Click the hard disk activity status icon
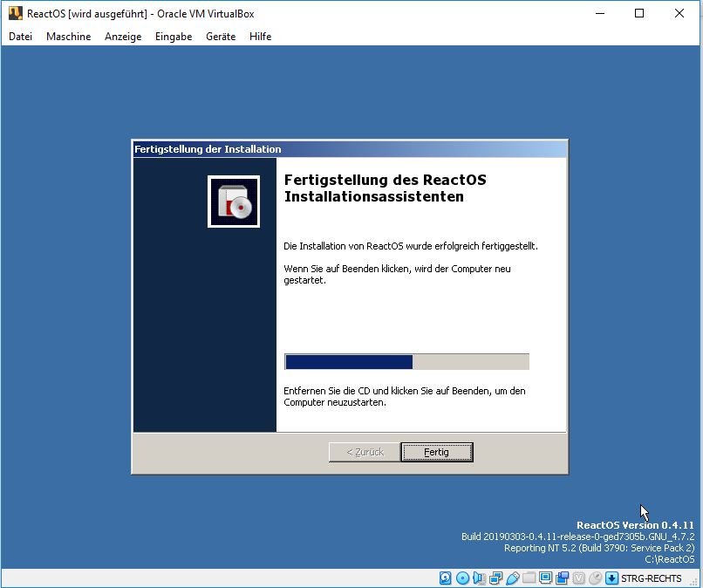Image resolution: width=703 pixels, height=588 pixels. pyautogui.click(x=445, y=578)
